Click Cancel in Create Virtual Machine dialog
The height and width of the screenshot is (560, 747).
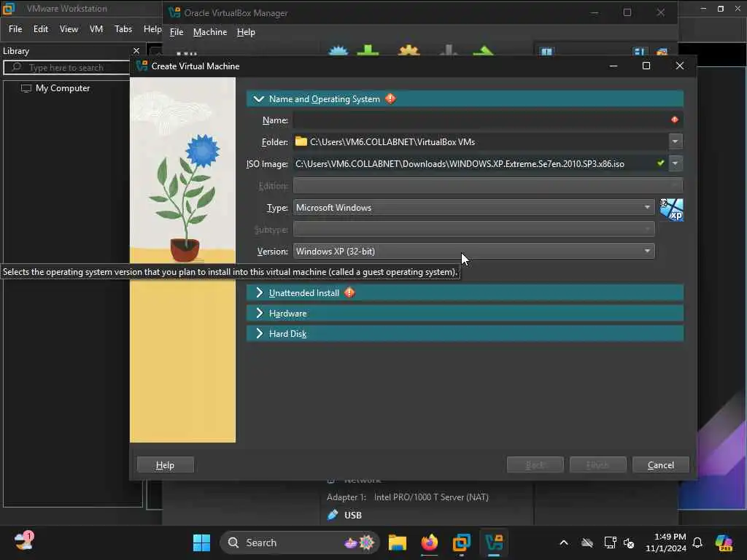pos(660,464)
